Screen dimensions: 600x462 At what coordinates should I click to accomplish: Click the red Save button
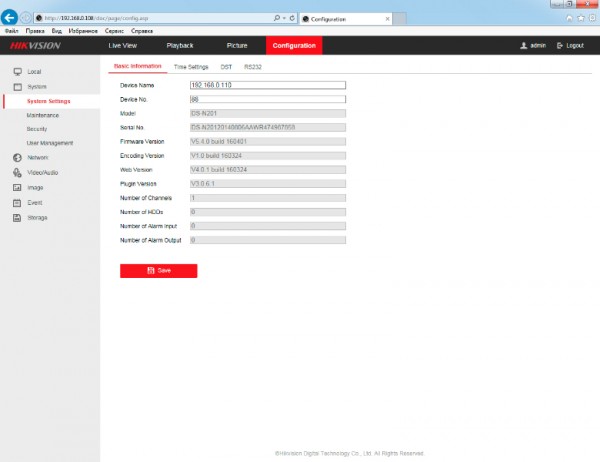pos(158,271)
